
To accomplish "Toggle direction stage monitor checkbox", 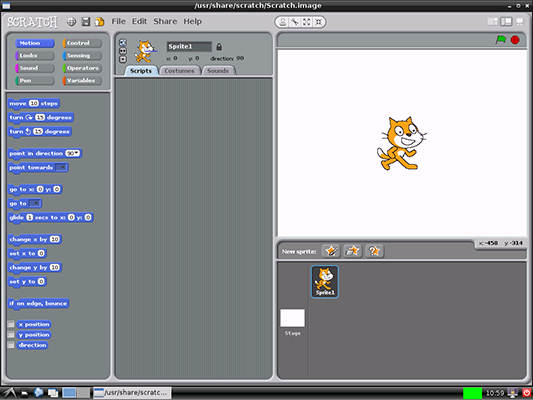I will [x=11, y=345].
